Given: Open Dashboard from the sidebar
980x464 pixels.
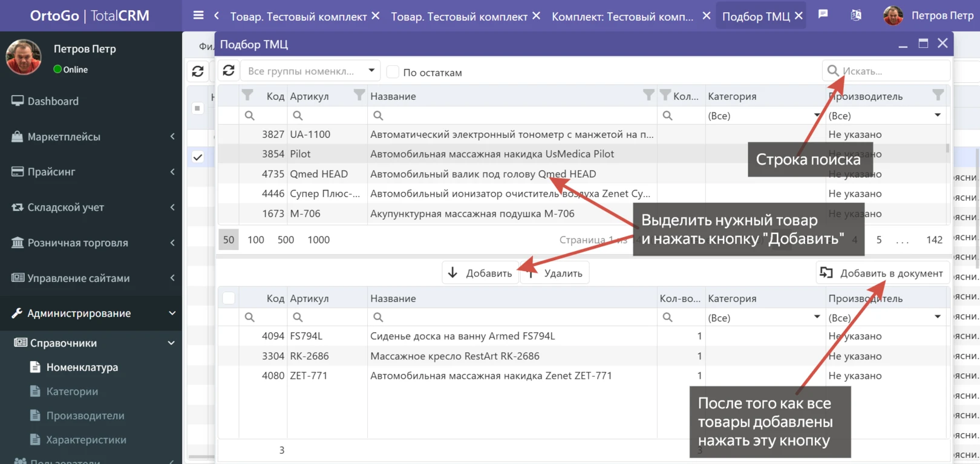Looking at the screenshot, I should [x=53, y=101].
